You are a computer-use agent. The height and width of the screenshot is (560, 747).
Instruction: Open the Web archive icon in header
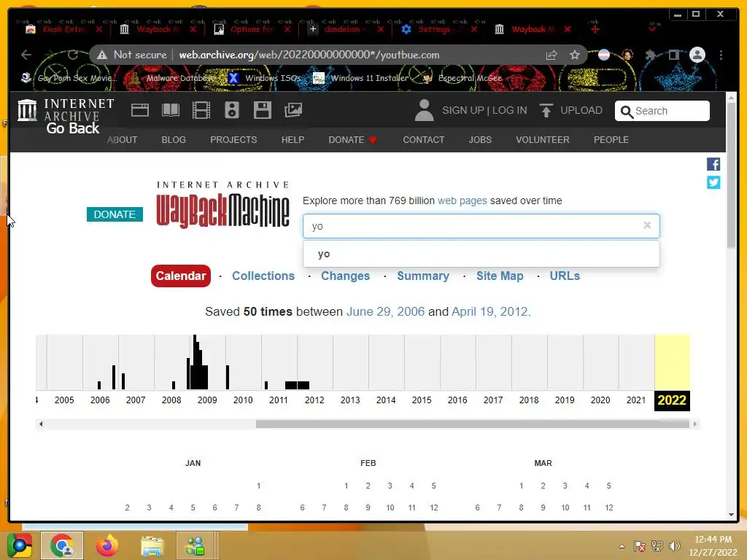[x=139, y=111]
